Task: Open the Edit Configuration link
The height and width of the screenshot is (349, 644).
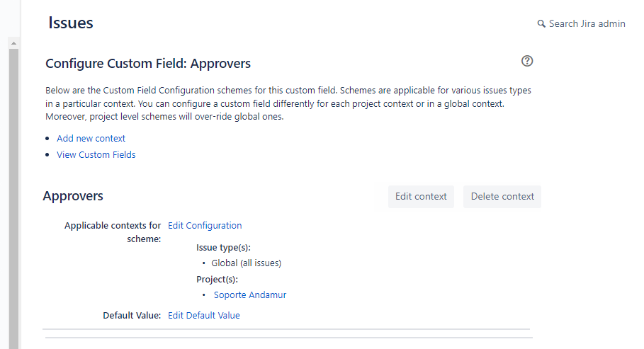Action: [205, 225]
